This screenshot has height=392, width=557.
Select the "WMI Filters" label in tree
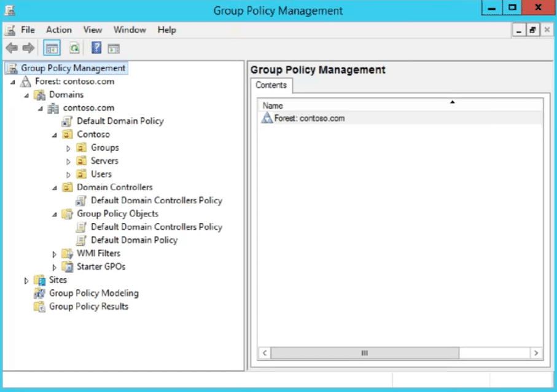tap(99, 253)
